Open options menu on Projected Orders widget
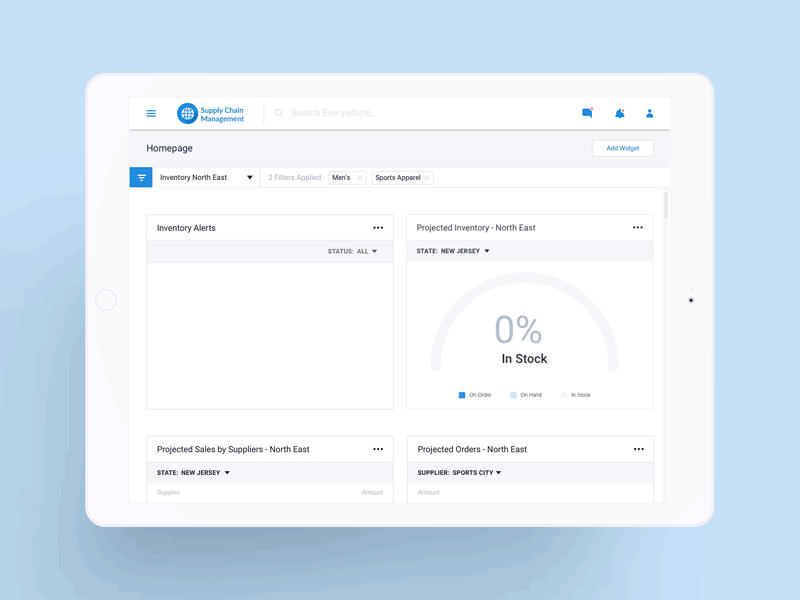 (x=638, y=449)
